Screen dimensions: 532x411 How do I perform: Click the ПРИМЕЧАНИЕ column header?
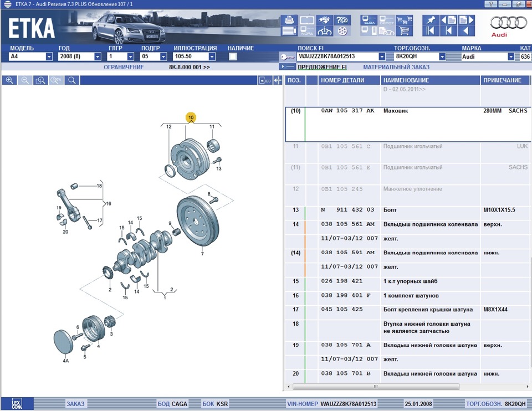click(x=505, y=80)
